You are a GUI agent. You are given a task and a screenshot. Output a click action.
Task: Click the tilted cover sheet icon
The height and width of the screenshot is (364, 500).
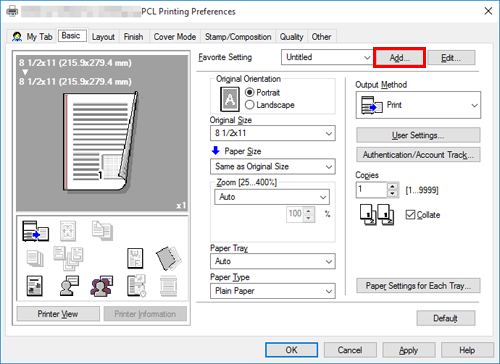[169, 258]
